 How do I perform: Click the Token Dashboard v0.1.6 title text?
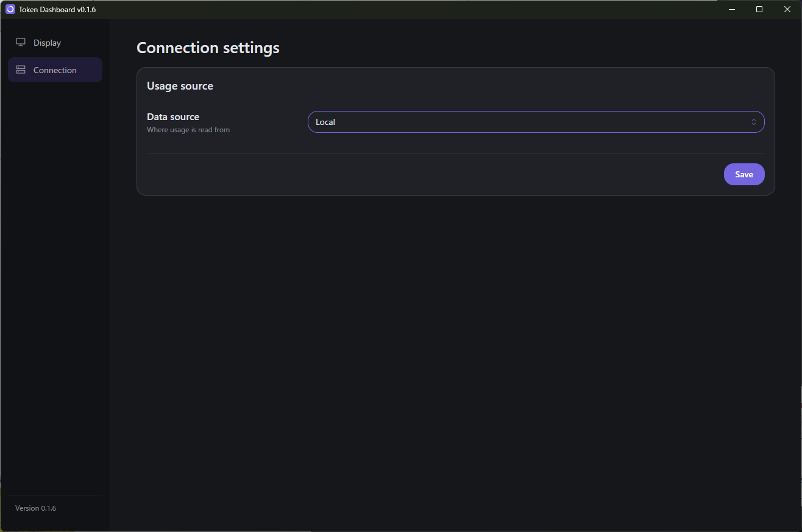(57, 10)
